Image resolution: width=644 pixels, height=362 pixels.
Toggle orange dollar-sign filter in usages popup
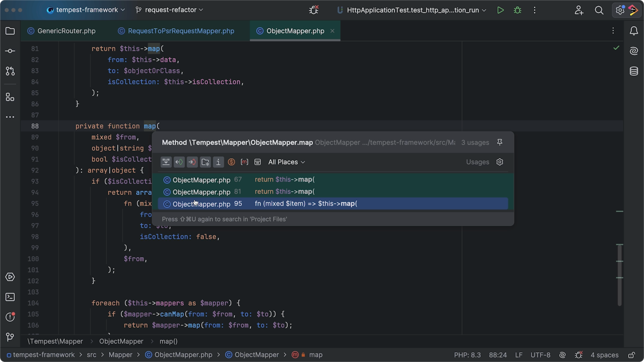(231, 162)
